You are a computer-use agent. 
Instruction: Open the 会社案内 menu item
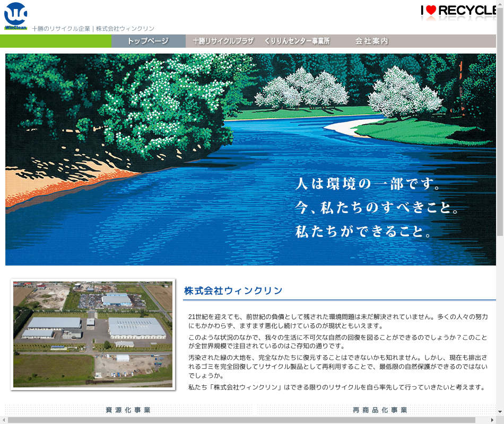point(371,41)
